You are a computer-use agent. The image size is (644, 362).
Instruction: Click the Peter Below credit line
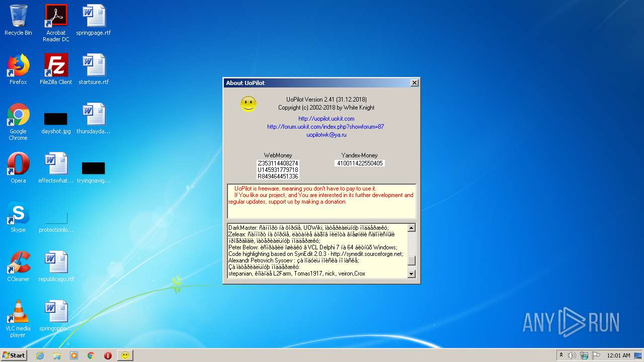point(313,247)
